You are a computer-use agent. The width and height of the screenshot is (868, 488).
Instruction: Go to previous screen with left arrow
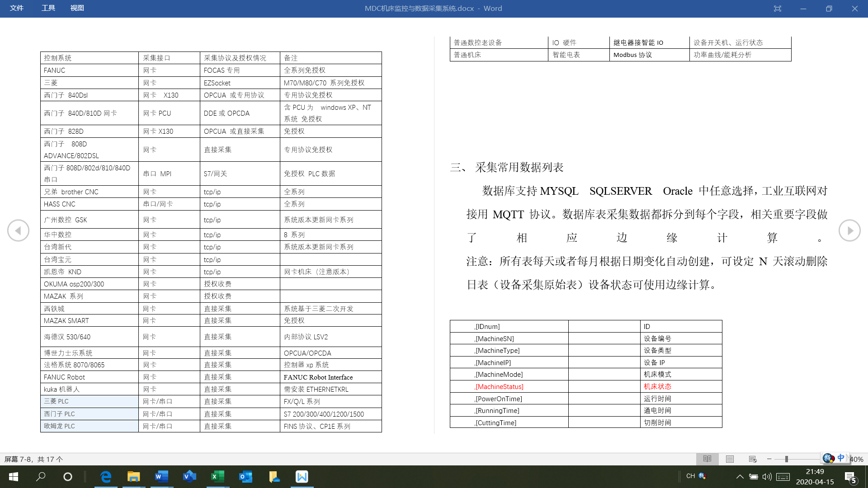coord(18,230)
